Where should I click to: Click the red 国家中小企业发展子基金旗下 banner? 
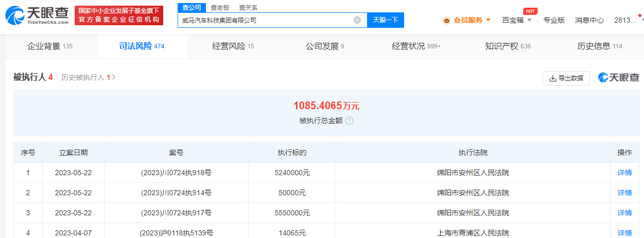(x=119, y=15)
